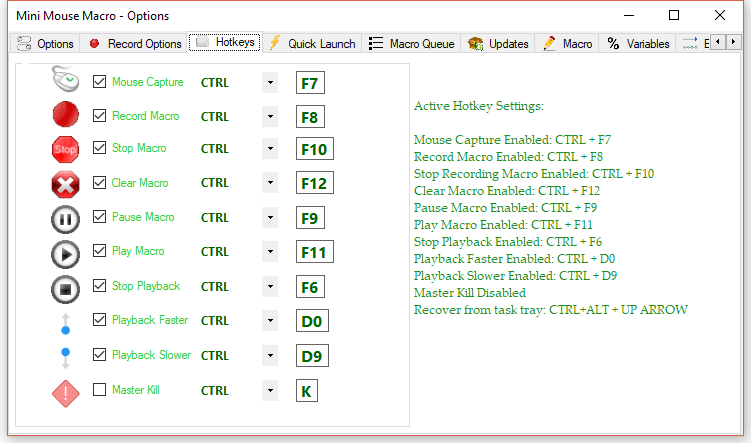Click the Mouse Capture mouse icon
The image size is (751, 443).
point(66,82)
